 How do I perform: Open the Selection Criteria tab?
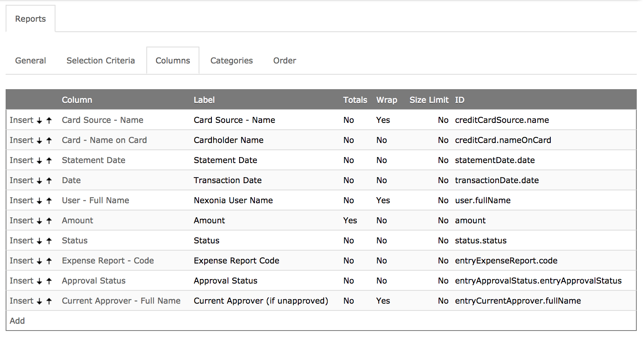click(100, 61)
